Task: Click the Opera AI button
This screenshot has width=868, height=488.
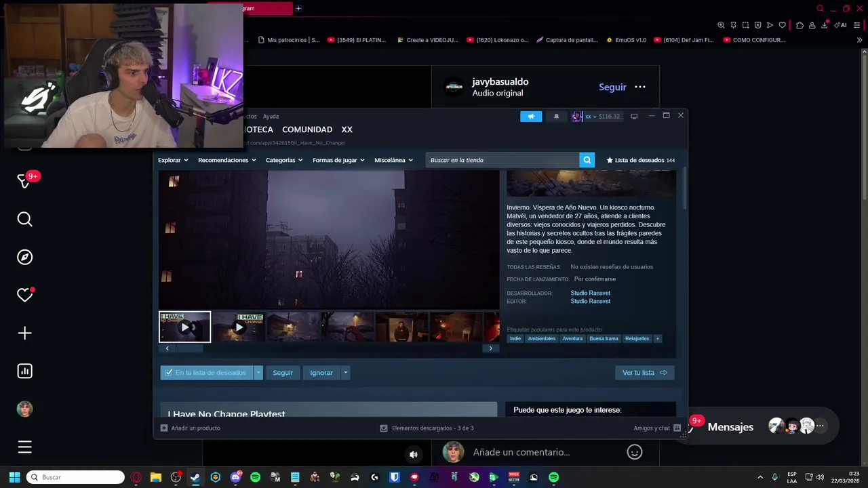Action: (840, 25)
